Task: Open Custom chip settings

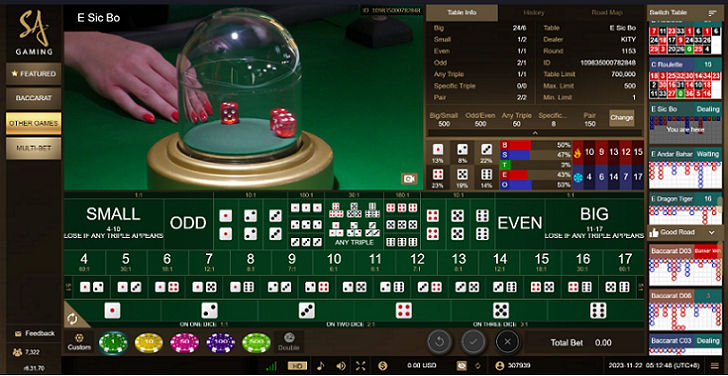Action: pyautogui.click(x=79, y=342)
